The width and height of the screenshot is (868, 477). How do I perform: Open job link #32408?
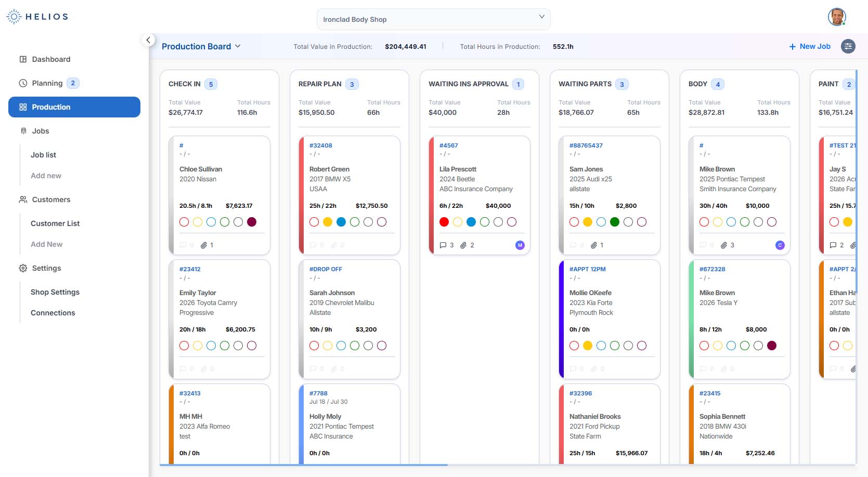(x=321, y=145)
